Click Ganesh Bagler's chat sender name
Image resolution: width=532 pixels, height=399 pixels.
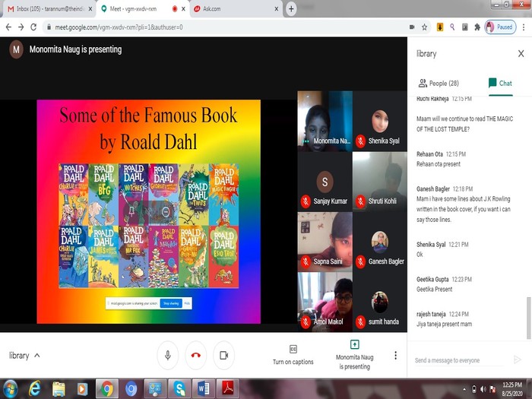click(x=433, y=189)
